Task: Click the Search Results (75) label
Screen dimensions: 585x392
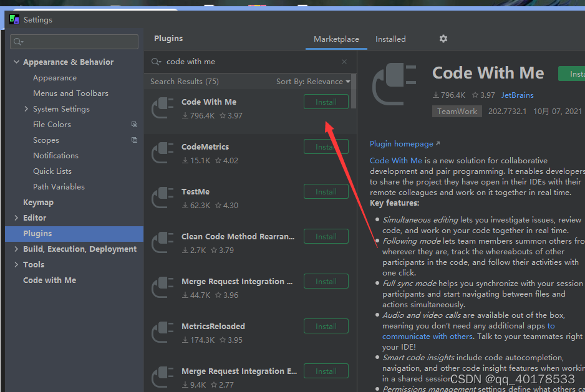Action: 185,81
